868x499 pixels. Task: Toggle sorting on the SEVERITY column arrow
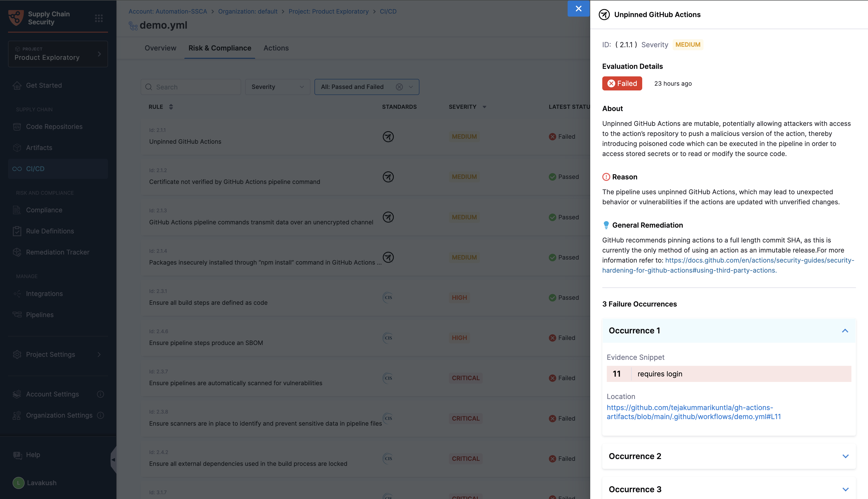[x=484, y=107]
